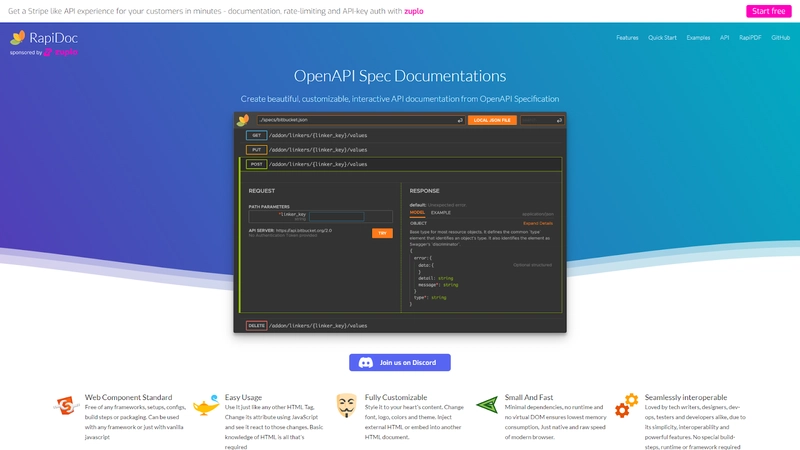Click the API SERVER url text
This screenshot has width=800, height=450.
pos(304,230)
